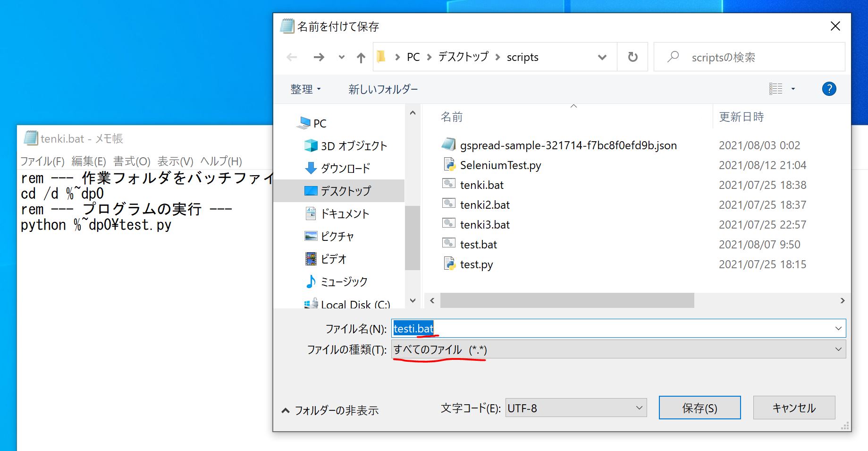868x451 pixels.
Task: Open the ダウンロード folder in sidebar
Action: coord(345,169)
